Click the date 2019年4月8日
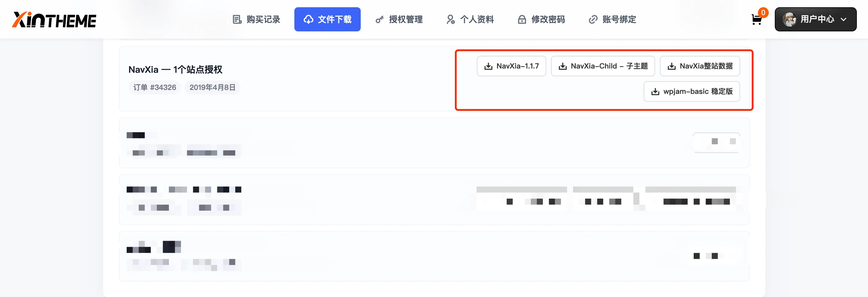This screenshot has width=868, height=297. 212,88
